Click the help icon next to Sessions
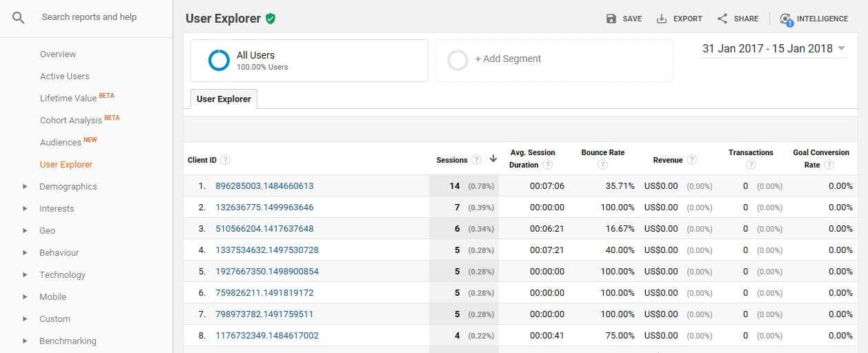868x353 pixels. [476, 160]
